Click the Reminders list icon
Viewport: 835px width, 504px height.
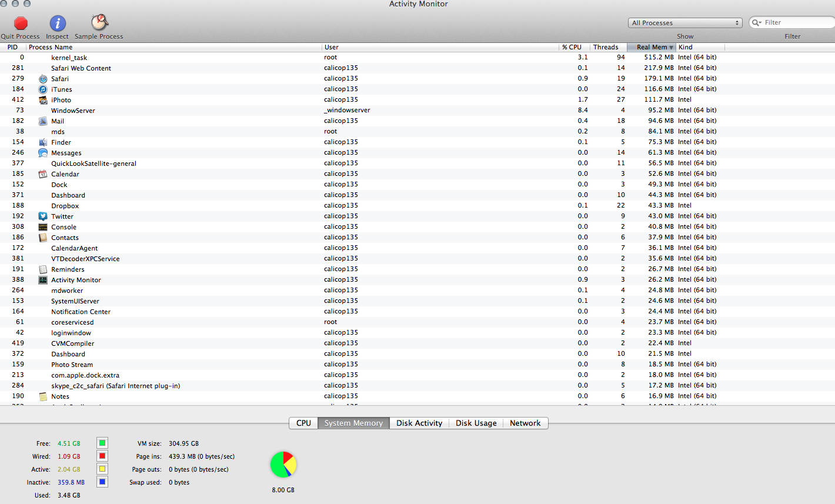tap(43, 269)
